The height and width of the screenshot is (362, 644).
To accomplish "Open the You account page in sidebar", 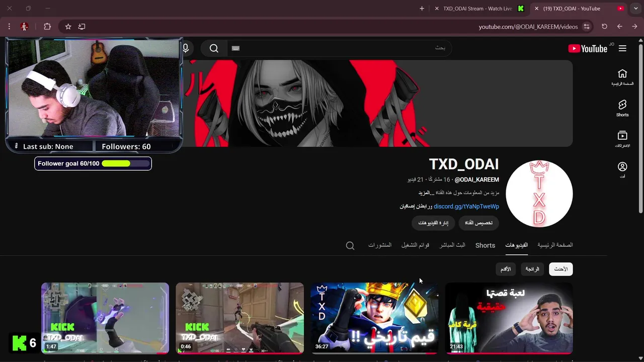I will [622, 170].
